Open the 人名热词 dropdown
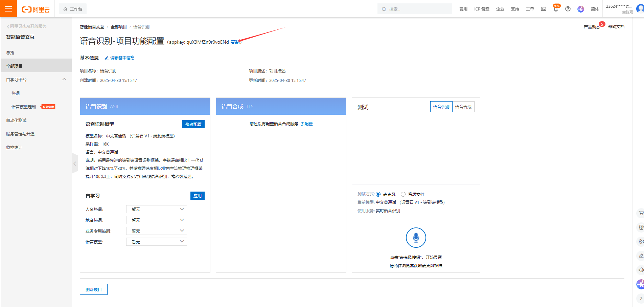644x307 pixels. (156, 209)
